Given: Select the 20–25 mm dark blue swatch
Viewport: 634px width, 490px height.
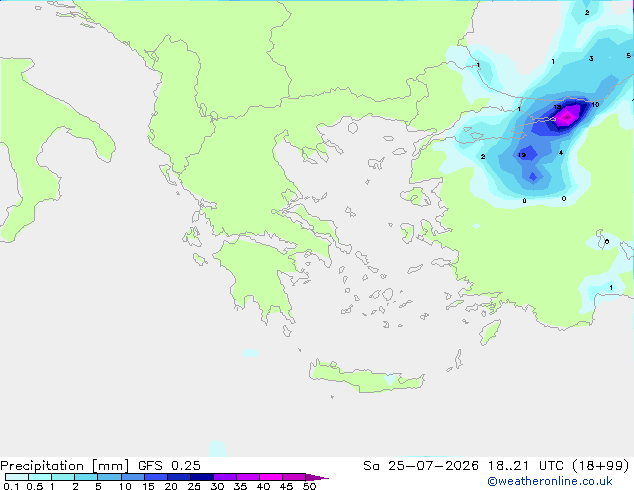Looking at the screenshot, I should [x=179, y=477].
